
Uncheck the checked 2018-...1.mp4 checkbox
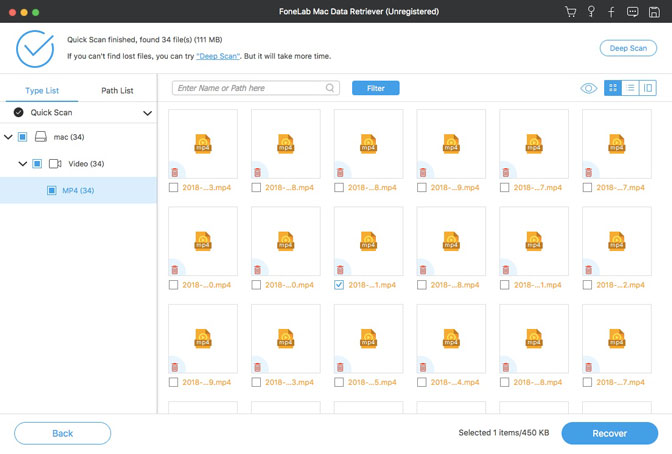[x=339, y=285]
